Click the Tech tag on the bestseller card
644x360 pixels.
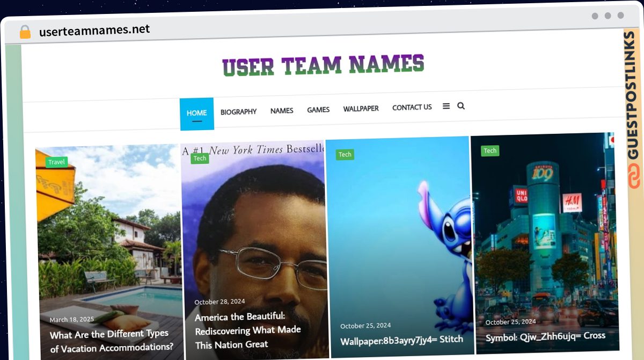[200, 158]
